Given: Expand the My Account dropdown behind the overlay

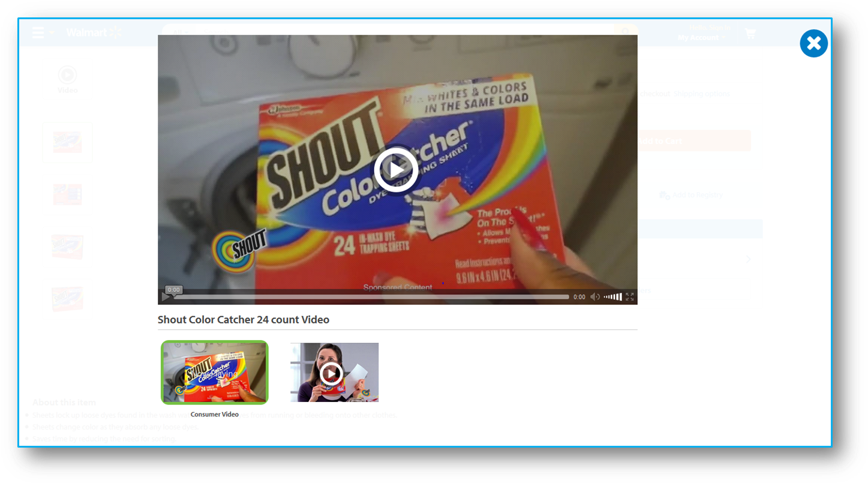Looking at the screenshot, I should (x=701, y=38).
